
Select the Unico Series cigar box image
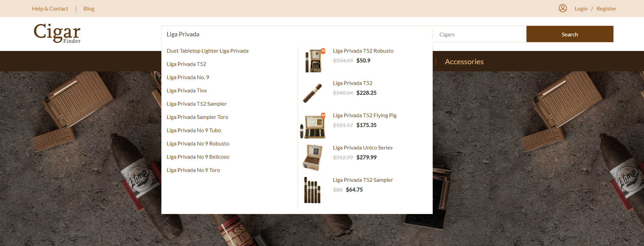312,157
